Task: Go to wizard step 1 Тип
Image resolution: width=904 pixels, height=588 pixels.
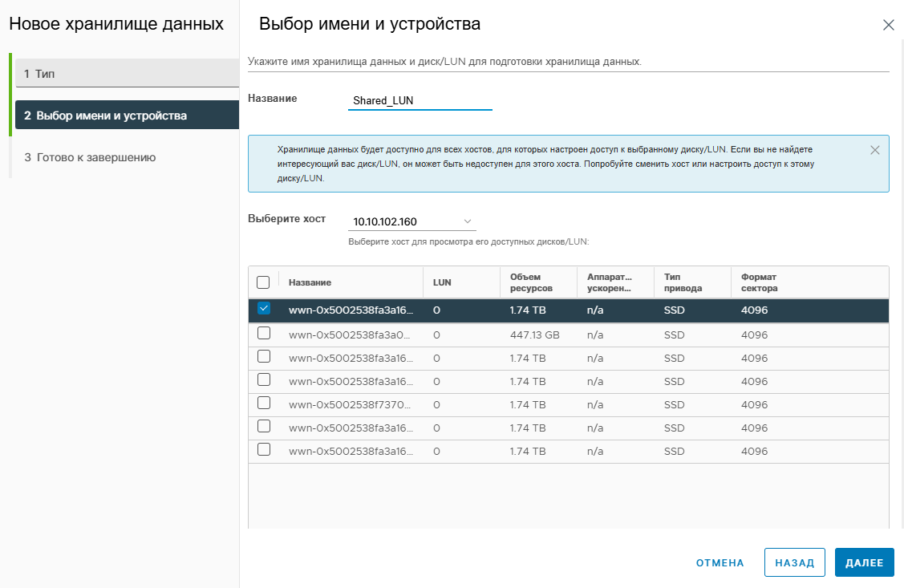Action: [127, 74]
